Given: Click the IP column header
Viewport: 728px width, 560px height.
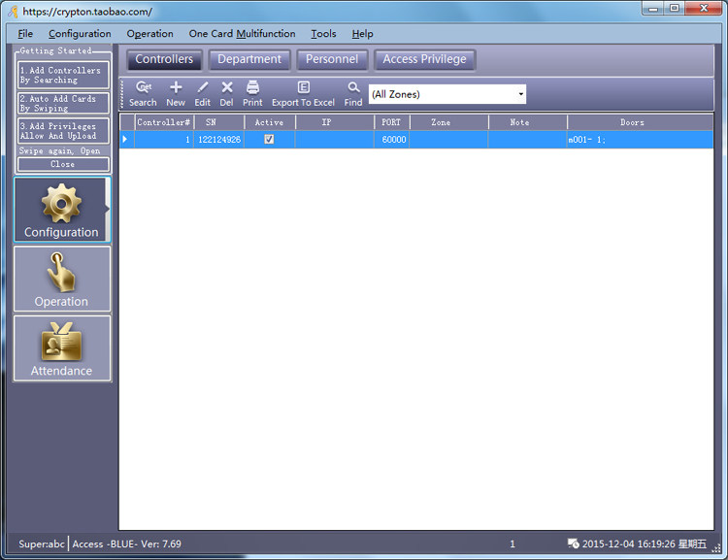Looking at the screenshot, I should (335, 122).
